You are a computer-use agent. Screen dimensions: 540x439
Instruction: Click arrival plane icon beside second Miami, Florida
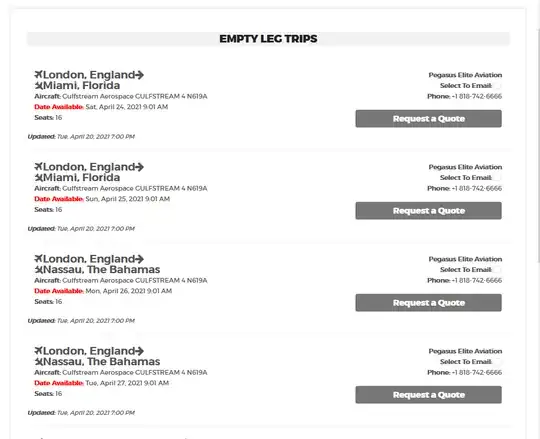39,178
